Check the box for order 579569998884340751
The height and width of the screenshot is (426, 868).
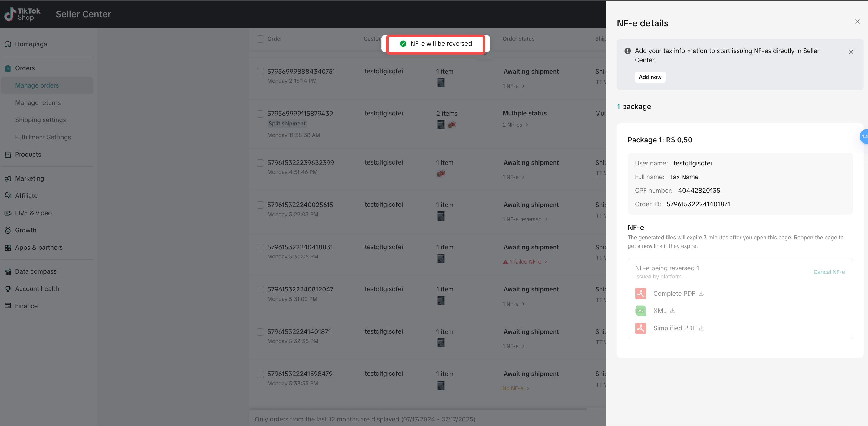click(260, 72)
